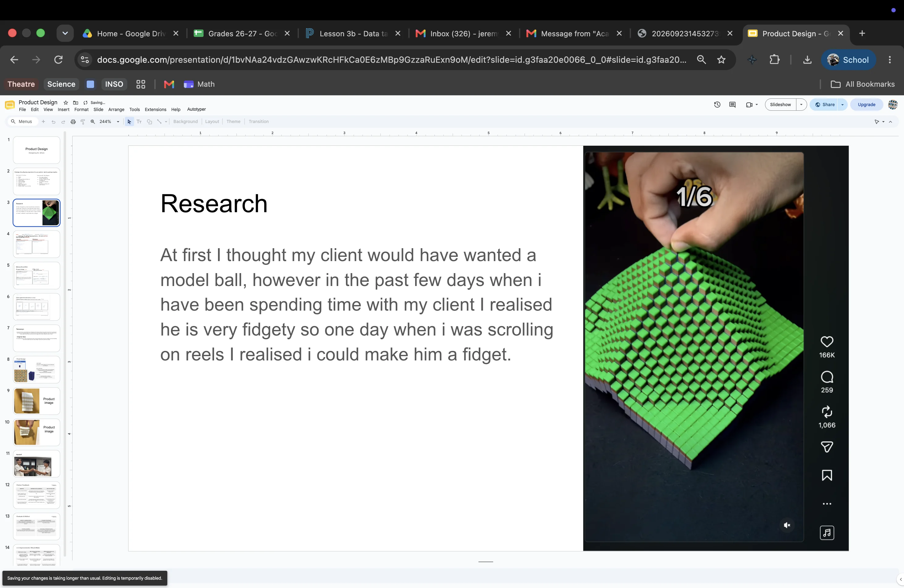Click the Research title text on slide
904x588 pixels.
(214, 204)
